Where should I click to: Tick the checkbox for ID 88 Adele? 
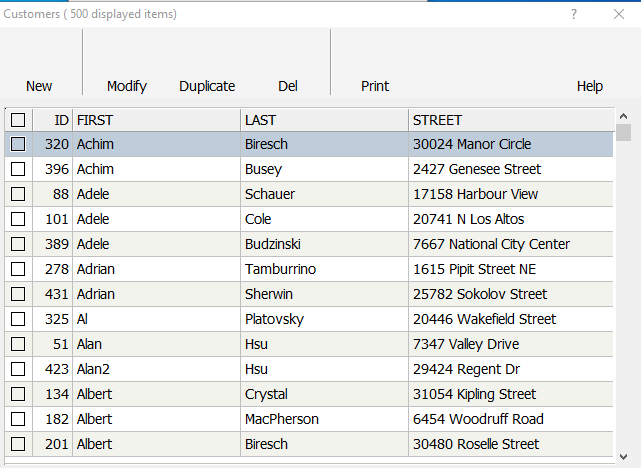pyautogui.click(x=18, y=194)
